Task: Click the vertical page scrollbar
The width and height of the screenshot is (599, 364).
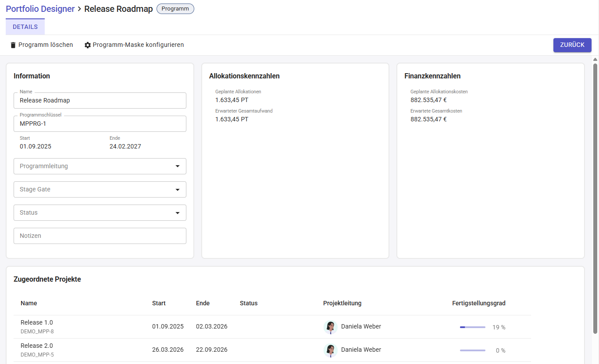Action: tap(595, 197)
